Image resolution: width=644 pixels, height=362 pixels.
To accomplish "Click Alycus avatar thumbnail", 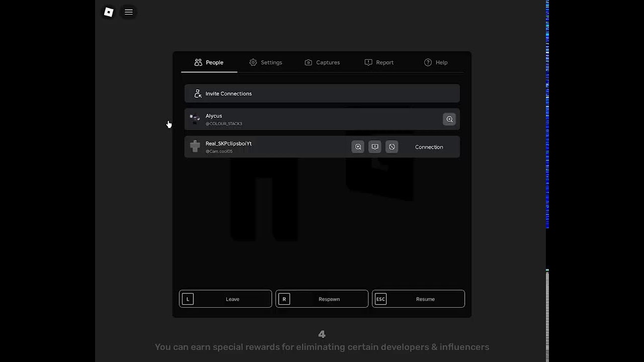I will (x=195, y=119).
